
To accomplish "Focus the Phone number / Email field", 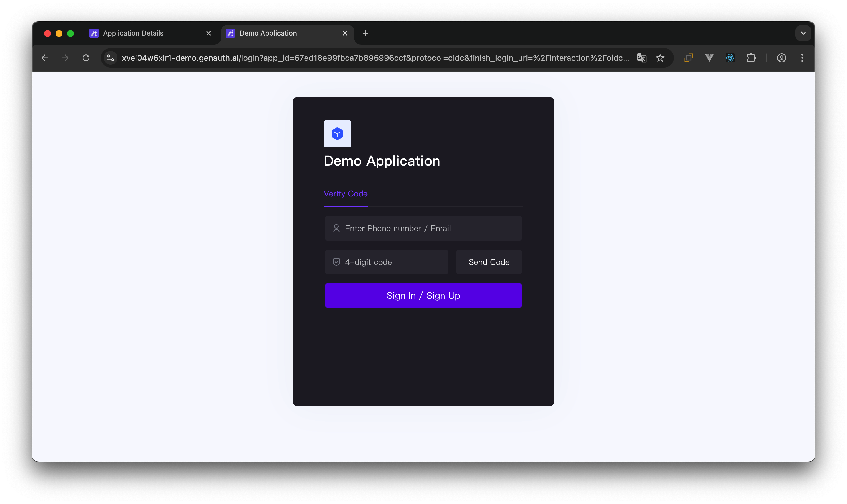I will (423, 228).
